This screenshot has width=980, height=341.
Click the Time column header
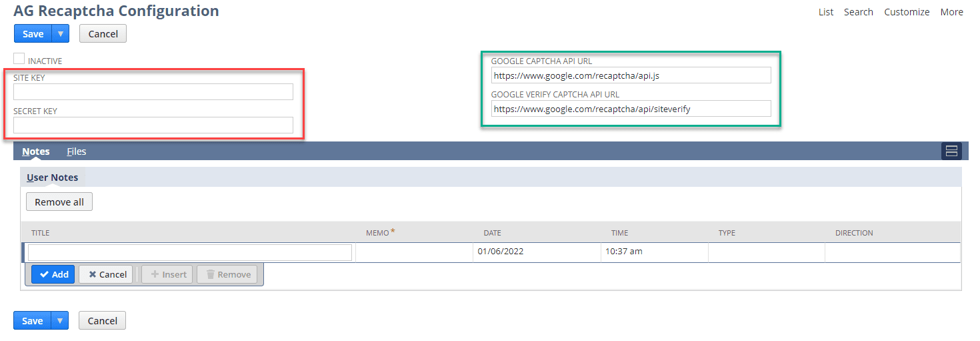coord(619,233)
